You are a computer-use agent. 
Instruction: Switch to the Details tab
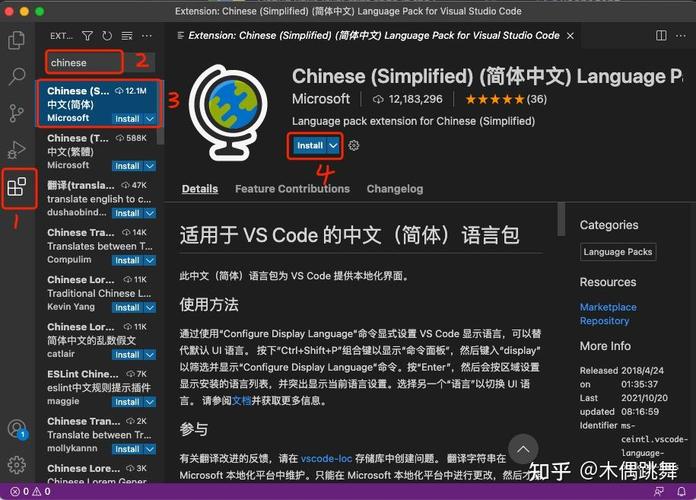coord(200,189)
